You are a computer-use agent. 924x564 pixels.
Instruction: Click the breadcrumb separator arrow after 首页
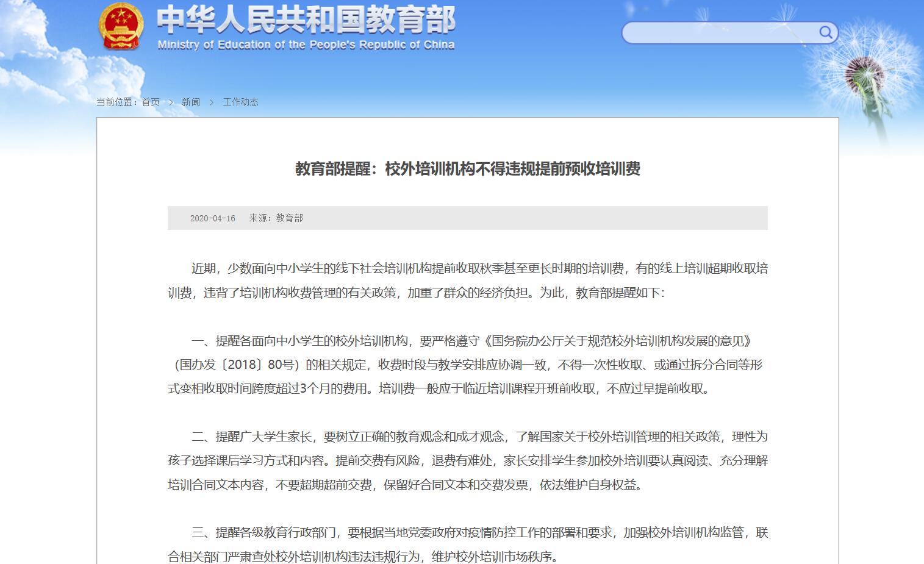click(x=172, y=102)
